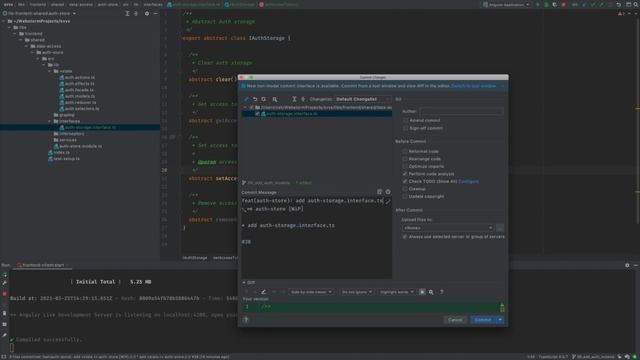Collapse the +state folder in project tree
Image resolution: width=640 pixels, height=360 pixels.
click(50, 71)
